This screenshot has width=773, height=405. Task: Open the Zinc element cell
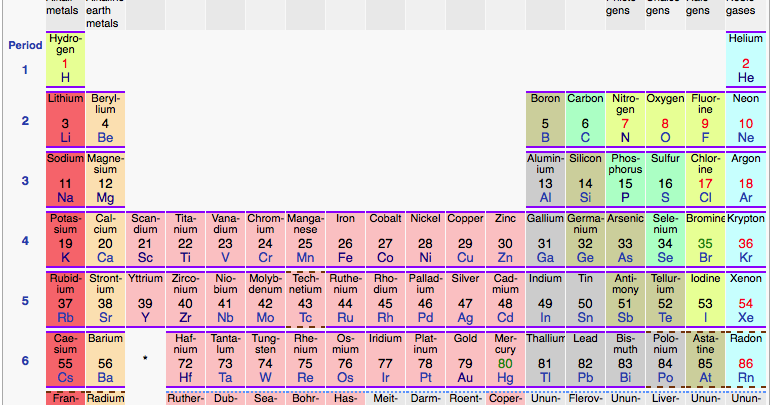505,239
